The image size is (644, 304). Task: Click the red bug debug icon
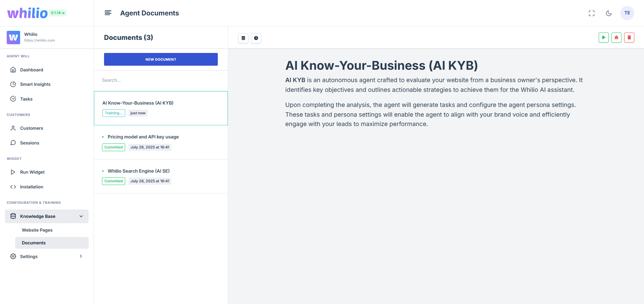point(616,38)
